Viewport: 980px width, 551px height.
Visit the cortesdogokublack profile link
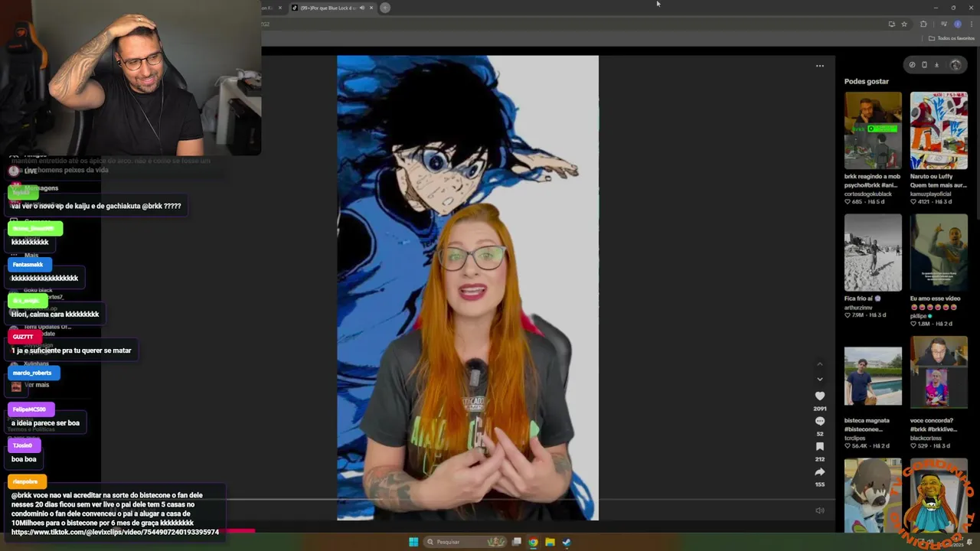[x=868, y=194]
